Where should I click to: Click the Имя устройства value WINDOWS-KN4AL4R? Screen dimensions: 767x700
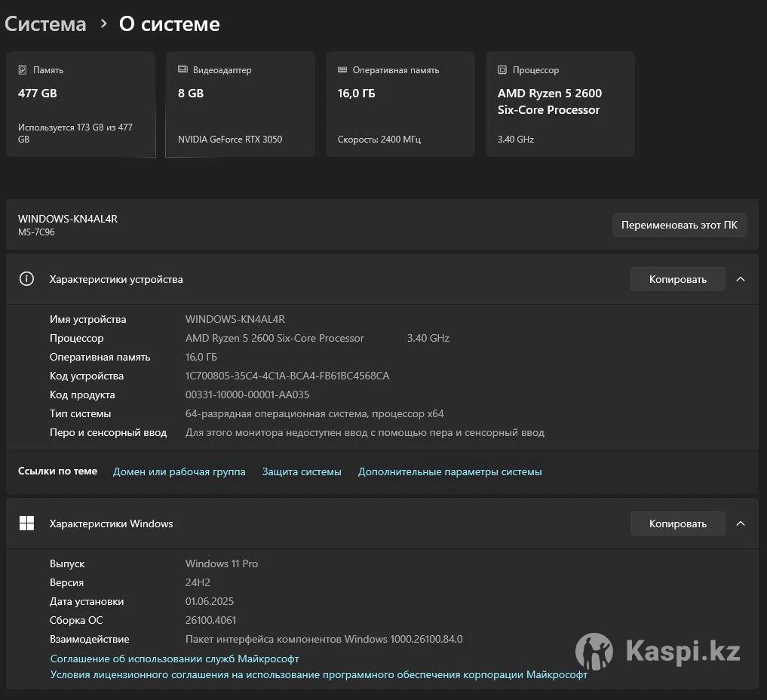(x=235, y=319)
